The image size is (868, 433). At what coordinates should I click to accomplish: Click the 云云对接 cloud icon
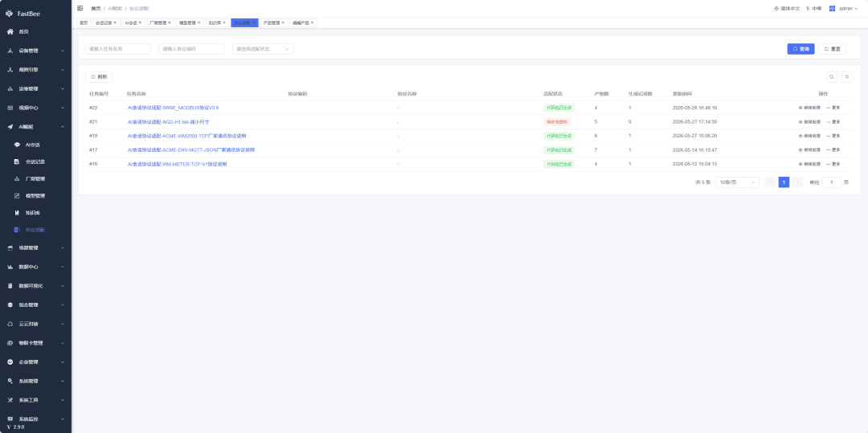click(x=10, y=324)
